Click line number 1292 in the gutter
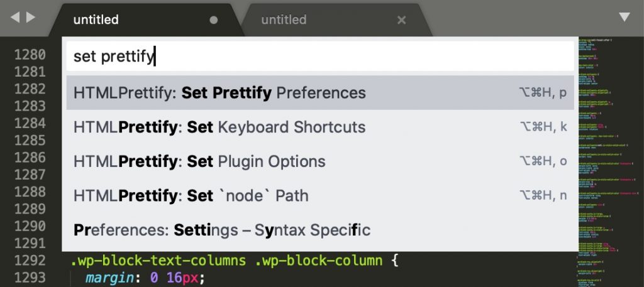 pos(30,261)
